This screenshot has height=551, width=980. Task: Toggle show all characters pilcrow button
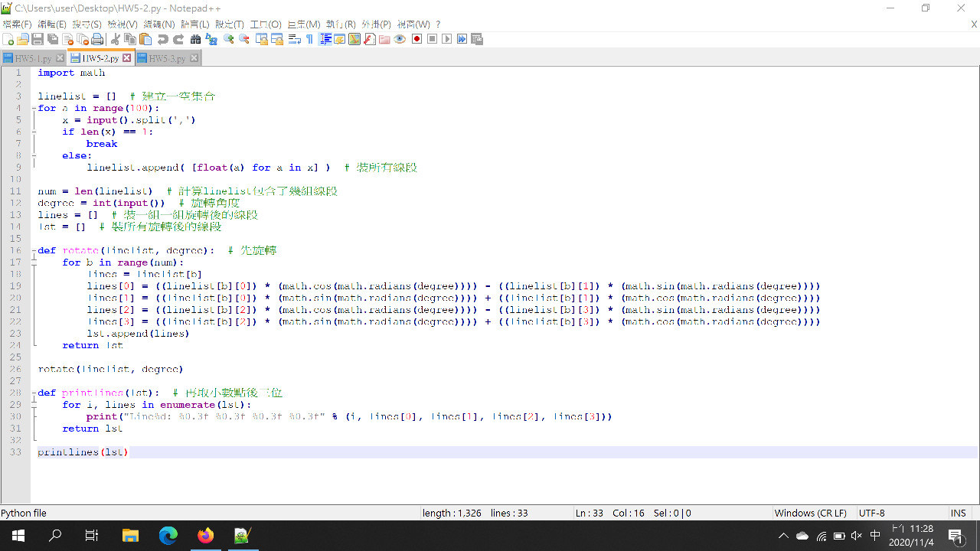[x=309, y=39]
